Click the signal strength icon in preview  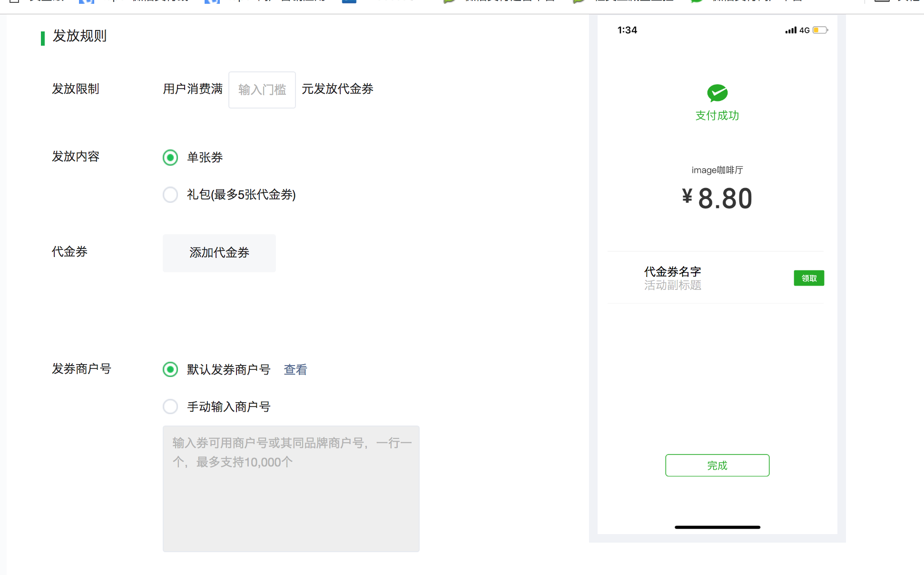coord(790,30)
